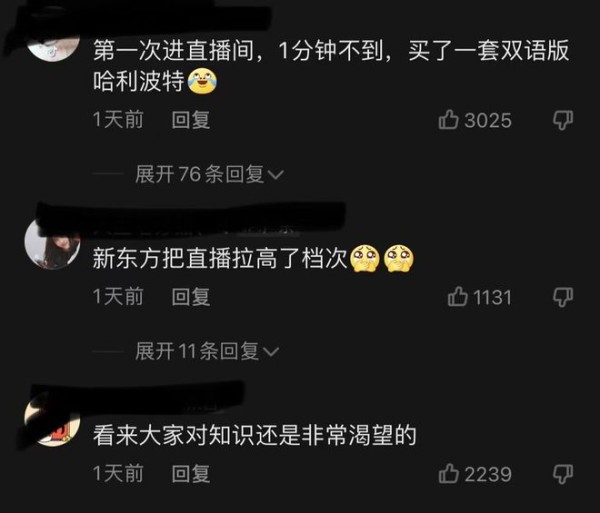The image size is (600, 513).
Task: Tap the 1131 like count
Action: (x=492, y=297)
